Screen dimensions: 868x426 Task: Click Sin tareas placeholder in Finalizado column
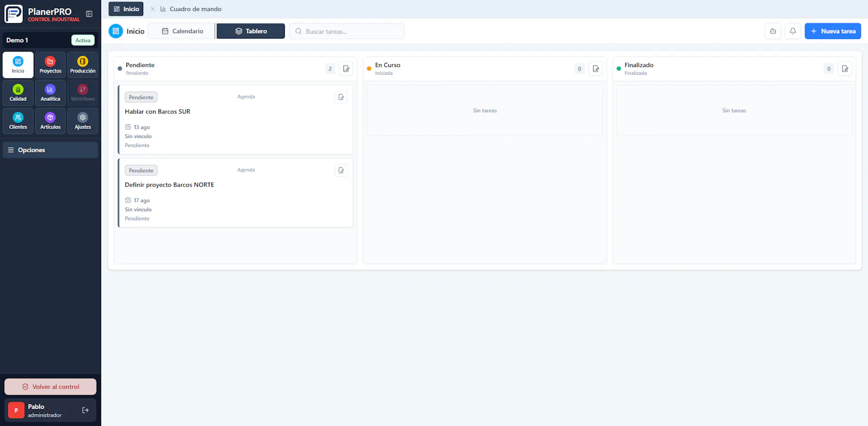point(734,111)
